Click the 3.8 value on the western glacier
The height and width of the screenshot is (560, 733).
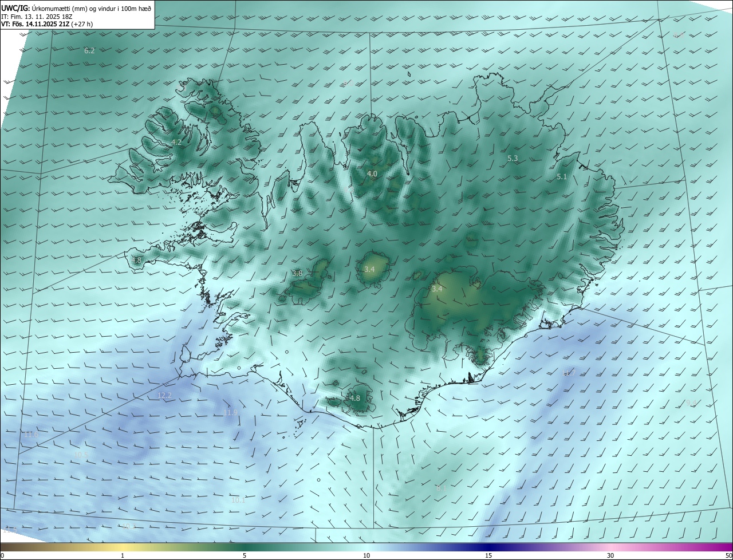point(297,274)
